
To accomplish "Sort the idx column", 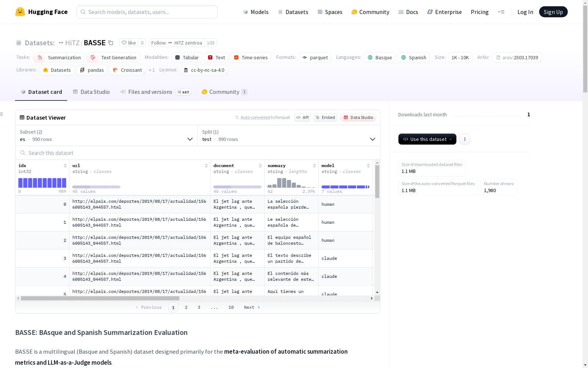I will [x=65, y=166].
